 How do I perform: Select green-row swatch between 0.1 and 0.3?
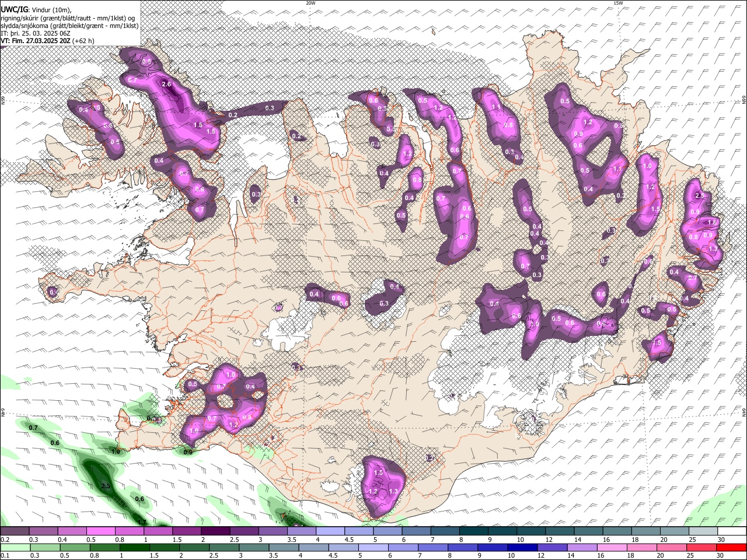pos(15,548)
